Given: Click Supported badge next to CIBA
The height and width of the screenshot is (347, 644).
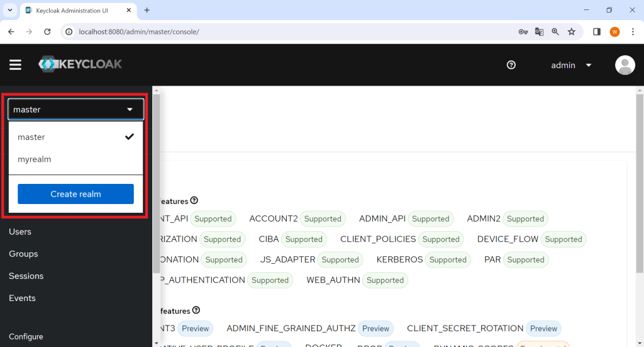Looking at the screenshot, I should tap(304, 239).
